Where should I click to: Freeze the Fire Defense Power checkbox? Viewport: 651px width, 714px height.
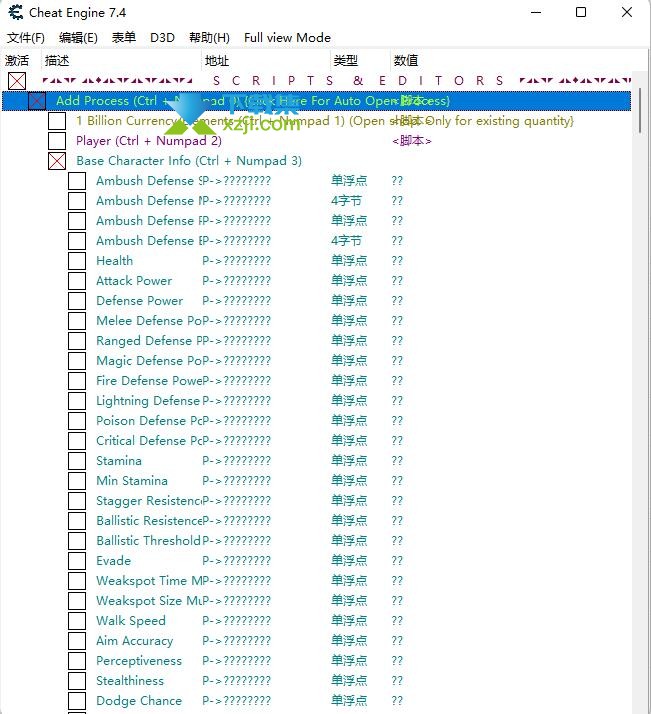[77, 381]
